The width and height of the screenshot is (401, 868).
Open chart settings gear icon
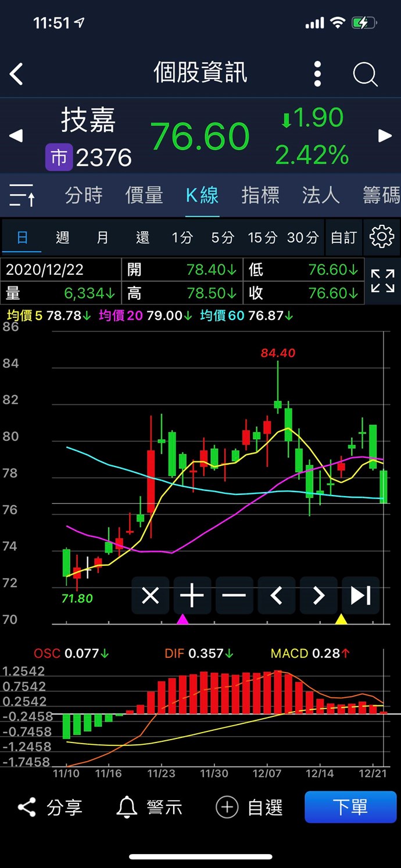(382, 237)
